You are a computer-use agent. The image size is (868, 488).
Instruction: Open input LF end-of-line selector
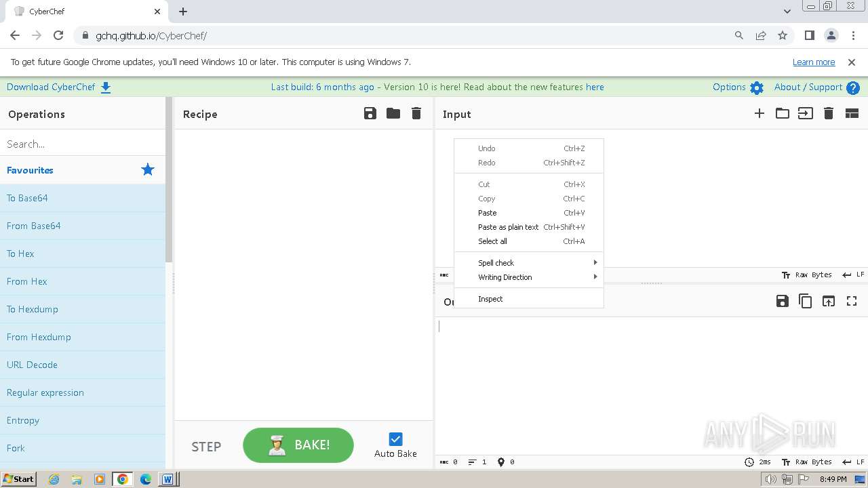pos(853,275)
